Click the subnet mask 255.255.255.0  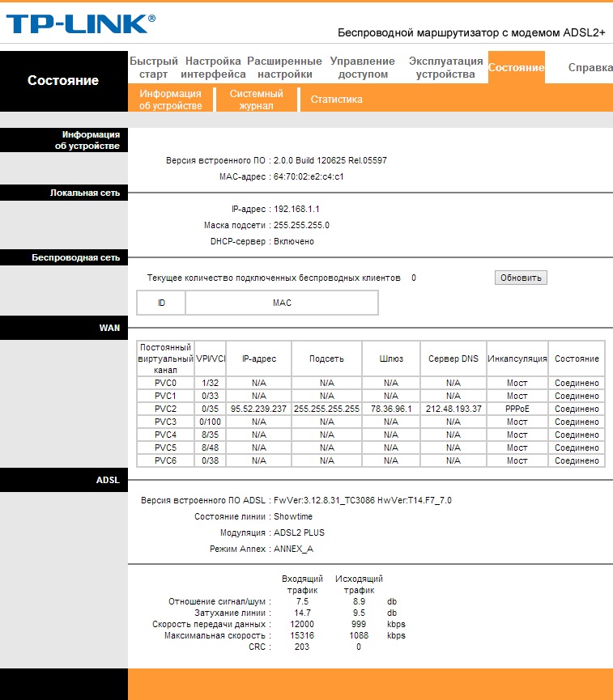(301, 225)
